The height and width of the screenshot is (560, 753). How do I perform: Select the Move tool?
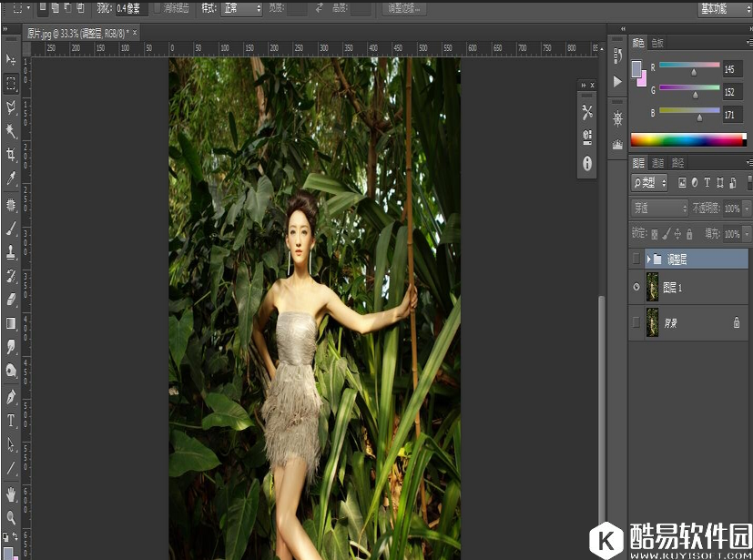coord(12,59)
